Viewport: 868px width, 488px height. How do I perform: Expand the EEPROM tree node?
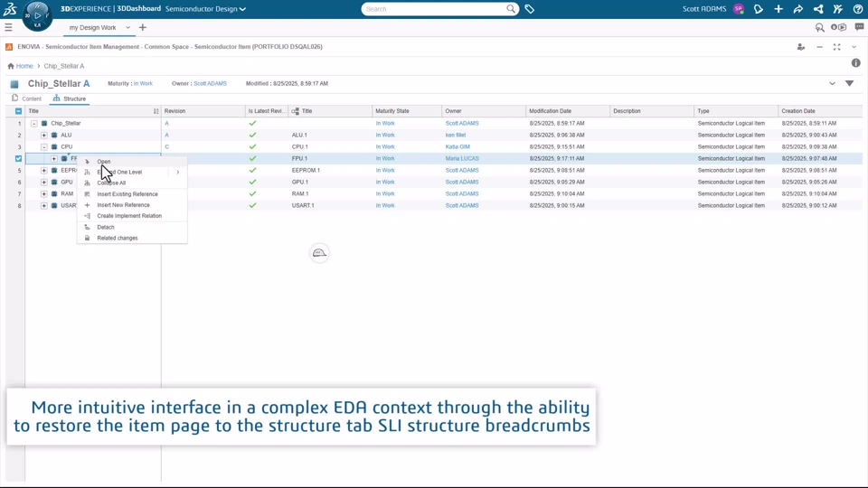click(43, 171)
